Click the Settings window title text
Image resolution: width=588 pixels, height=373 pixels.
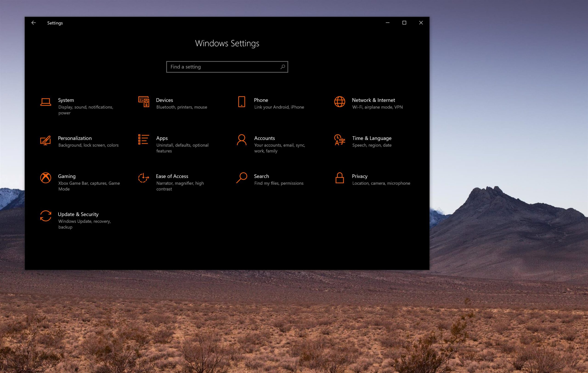(x=55, y=23)
